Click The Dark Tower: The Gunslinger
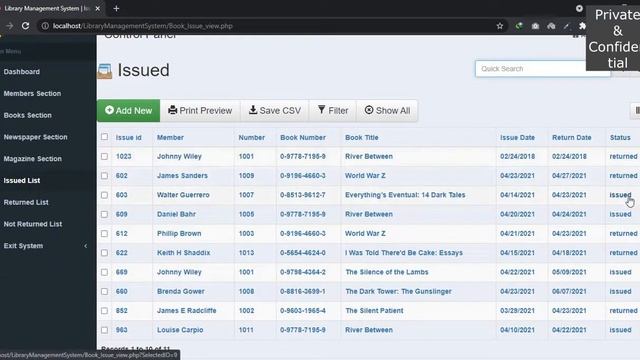The height and width of the screenshot is (360, 640). pos(398,291)
